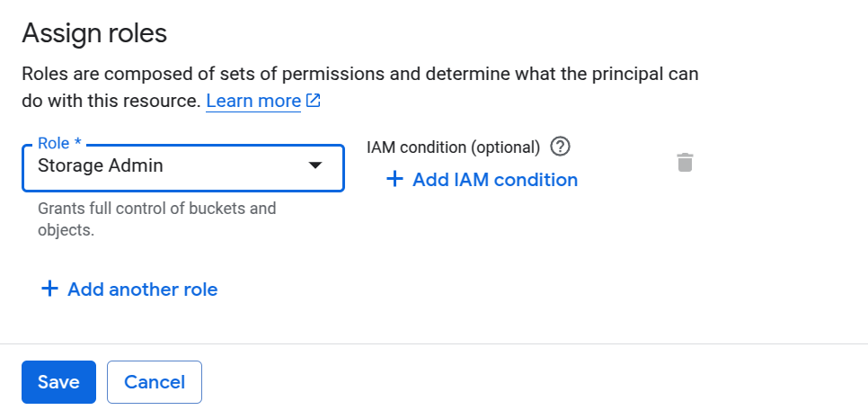Screen dimensions: 868x419
Task: Click the Assign roles heading
Action: point(94,33)
